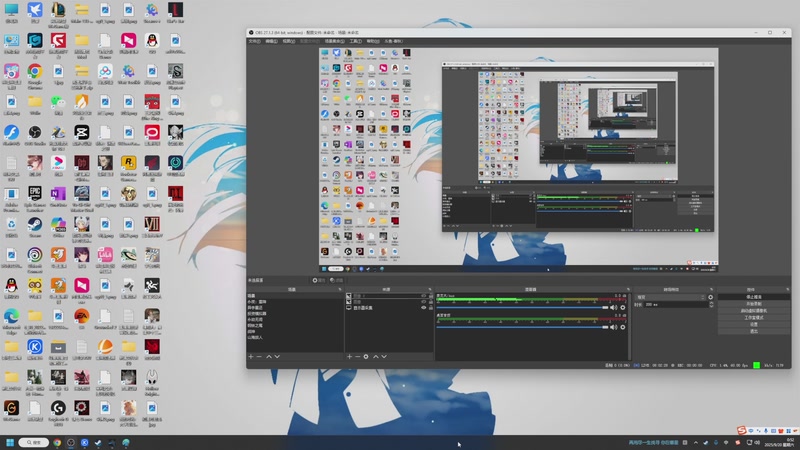Viewport: 800px width, 450px height.
Task: Pop out the Sources dock panel
Action: tap(430, 289)
